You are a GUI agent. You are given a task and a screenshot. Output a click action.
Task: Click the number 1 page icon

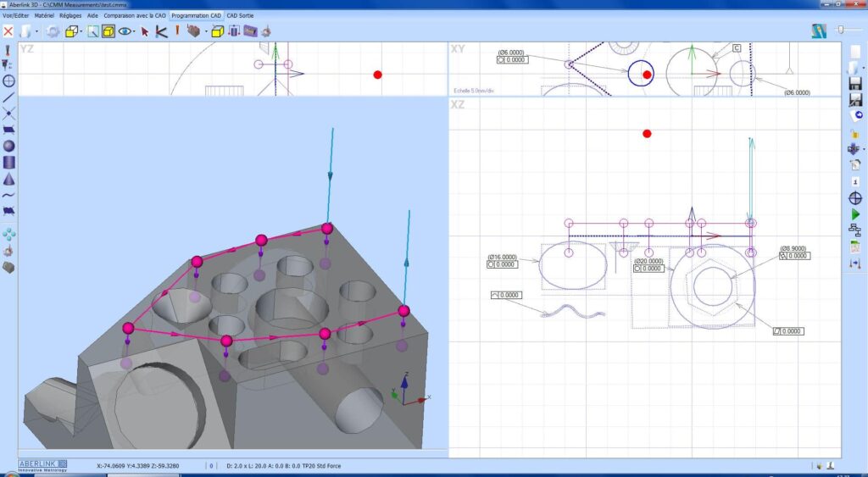tap(855, 181)
